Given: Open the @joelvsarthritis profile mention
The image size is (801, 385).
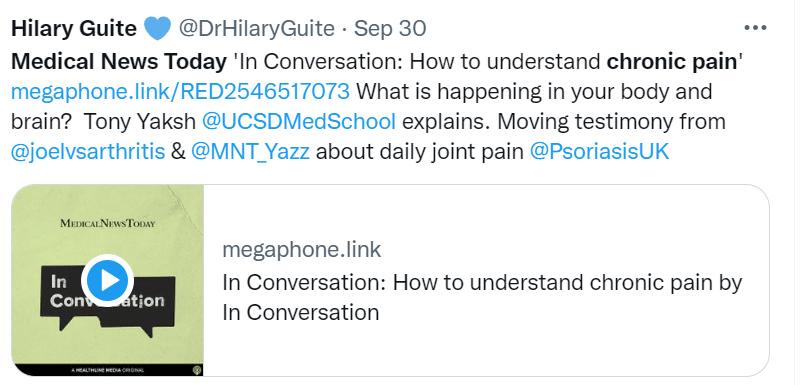Looking at the screenshot, I should click(x=88, y=152).
